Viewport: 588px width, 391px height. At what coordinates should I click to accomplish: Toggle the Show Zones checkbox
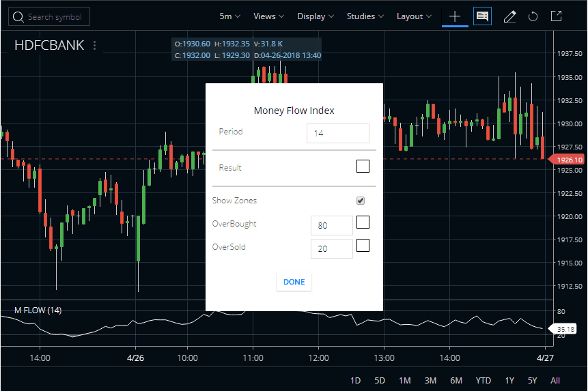coord(361,201)
